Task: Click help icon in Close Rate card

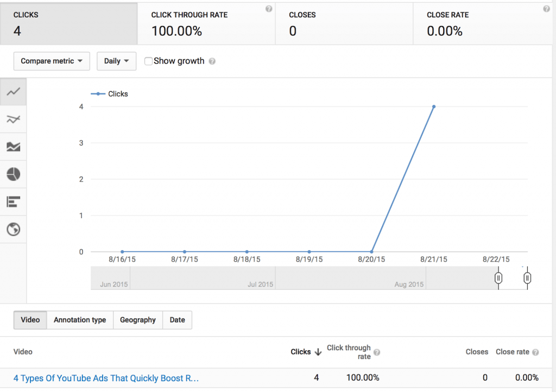Action: point(546,9)
